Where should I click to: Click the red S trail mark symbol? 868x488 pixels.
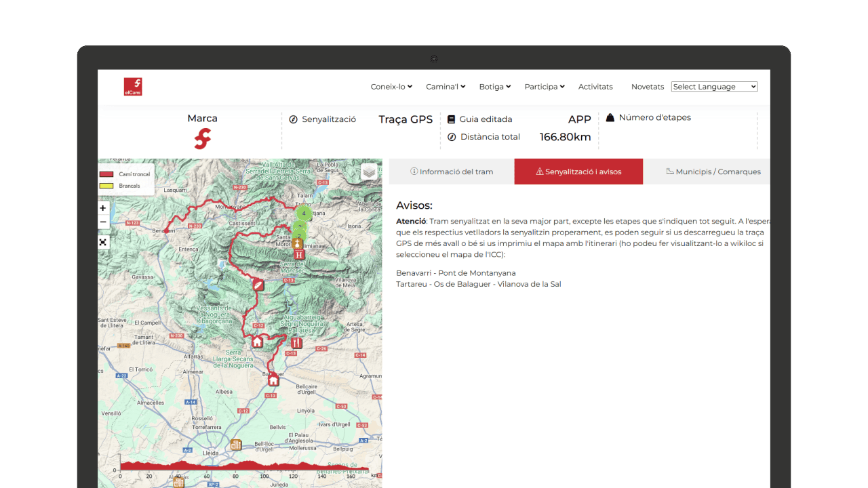pyautogui.click(x=202, y=139)
